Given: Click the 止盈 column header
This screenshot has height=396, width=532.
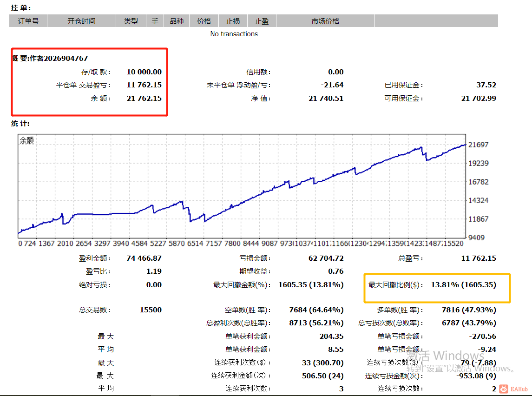Looking at the screenshot, I should pyautogui.click(x=262, y=21).
